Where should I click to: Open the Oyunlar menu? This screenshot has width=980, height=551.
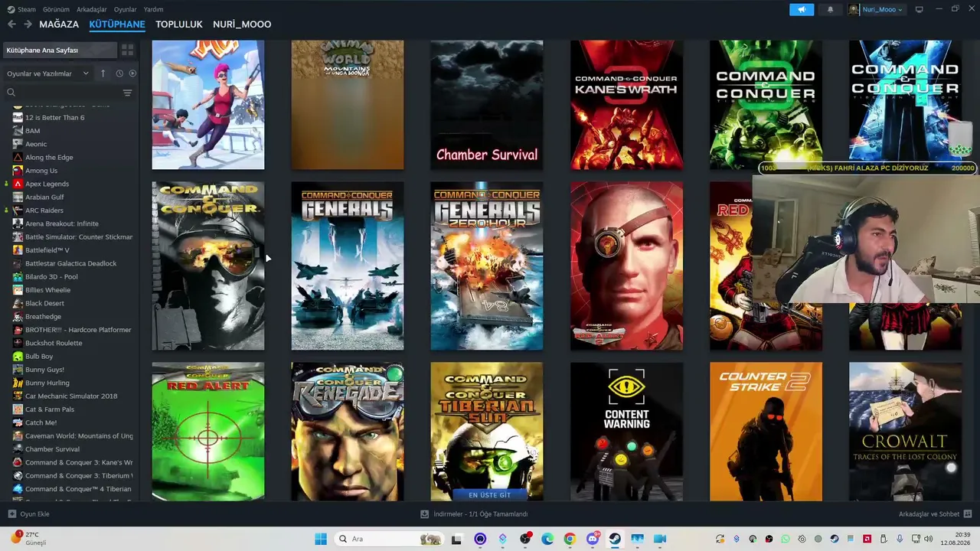126,9
